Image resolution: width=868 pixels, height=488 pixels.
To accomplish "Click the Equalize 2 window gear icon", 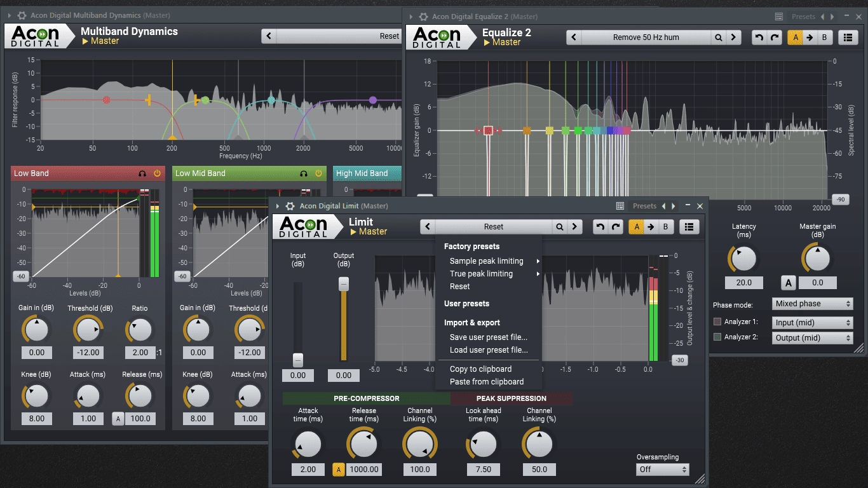I will pyautogui.click(x=422, y=17).
